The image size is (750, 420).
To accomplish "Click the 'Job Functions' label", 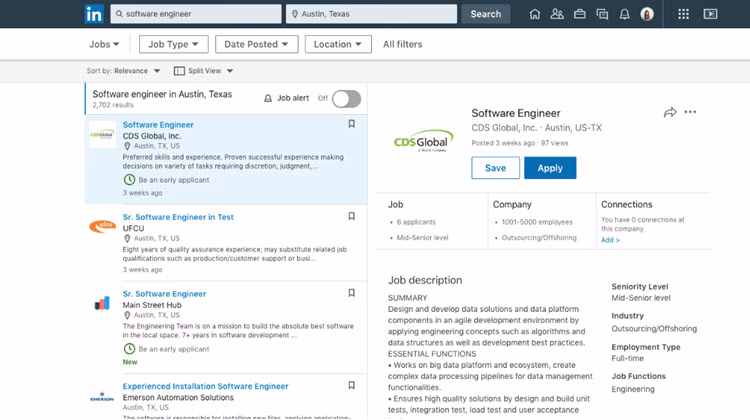I will (x=639, y=376).
